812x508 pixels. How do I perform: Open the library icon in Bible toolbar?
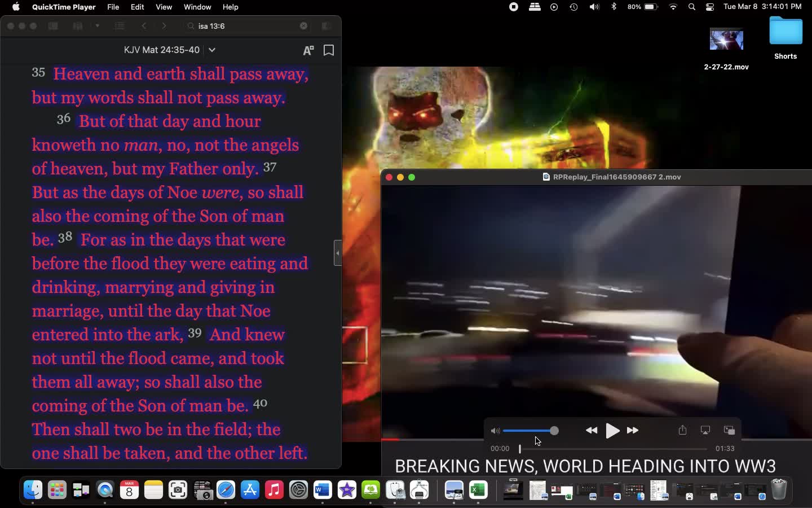coord(53,26)
